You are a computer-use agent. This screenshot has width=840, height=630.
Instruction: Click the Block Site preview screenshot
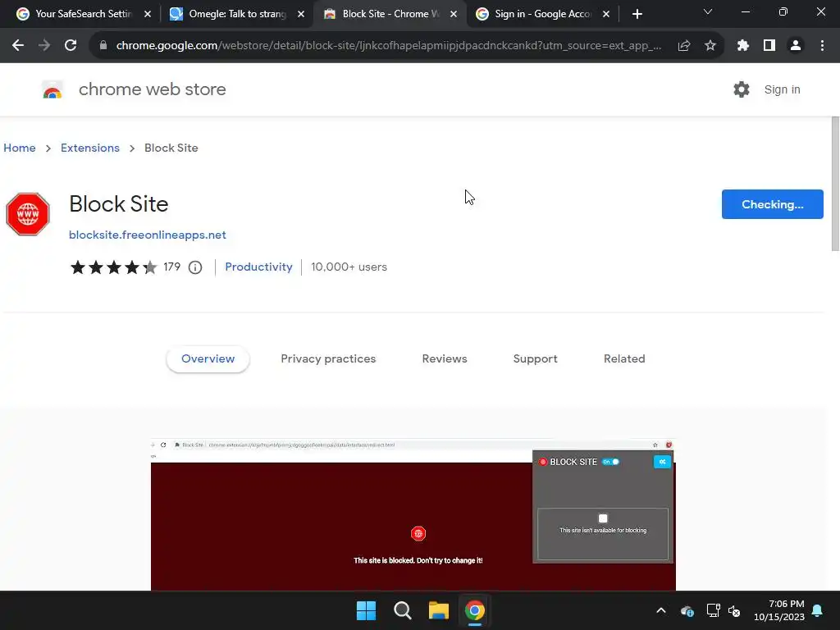413,514
